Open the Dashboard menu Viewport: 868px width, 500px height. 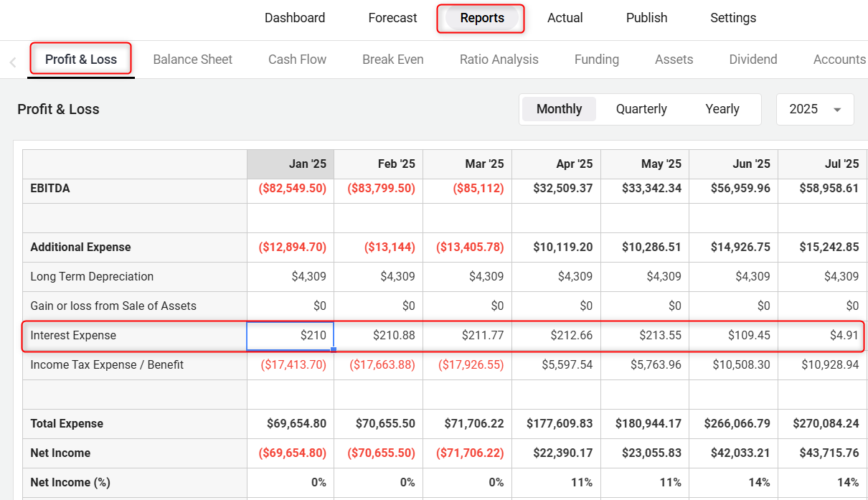[294, 18]
